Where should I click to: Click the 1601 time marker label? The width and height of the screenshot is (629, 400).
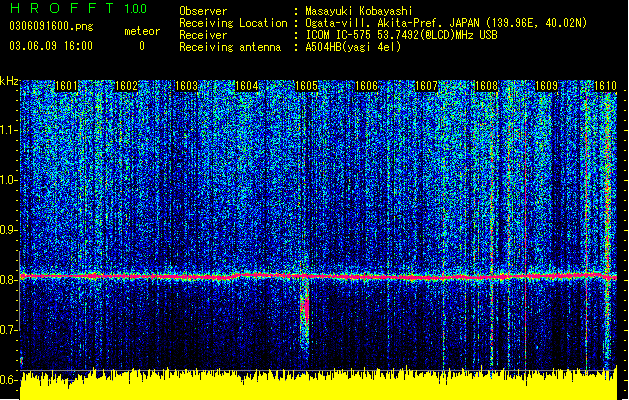[x=66, y=86]
